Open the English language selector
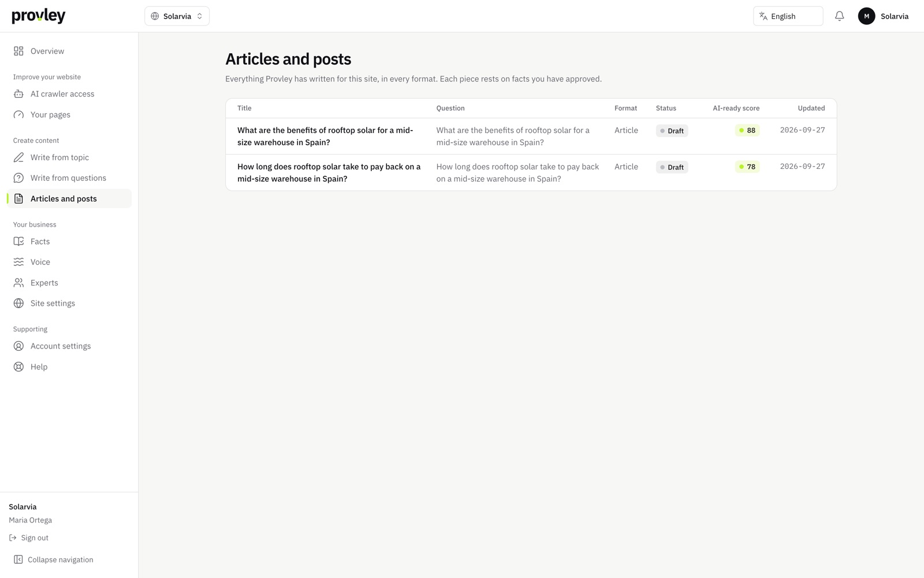This screenshot has width=924, height=578. [788, 16]
